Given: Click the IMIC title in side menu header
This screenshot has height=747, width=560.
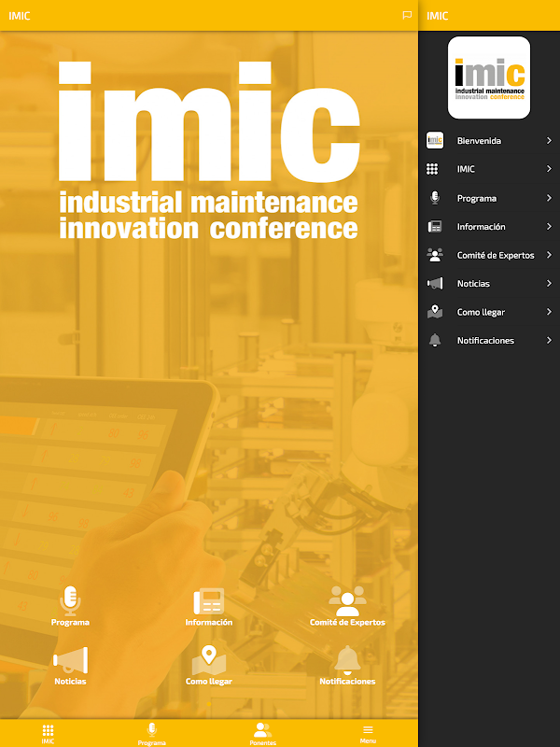Looking at the screenshot, I should [x=438, y=16].
